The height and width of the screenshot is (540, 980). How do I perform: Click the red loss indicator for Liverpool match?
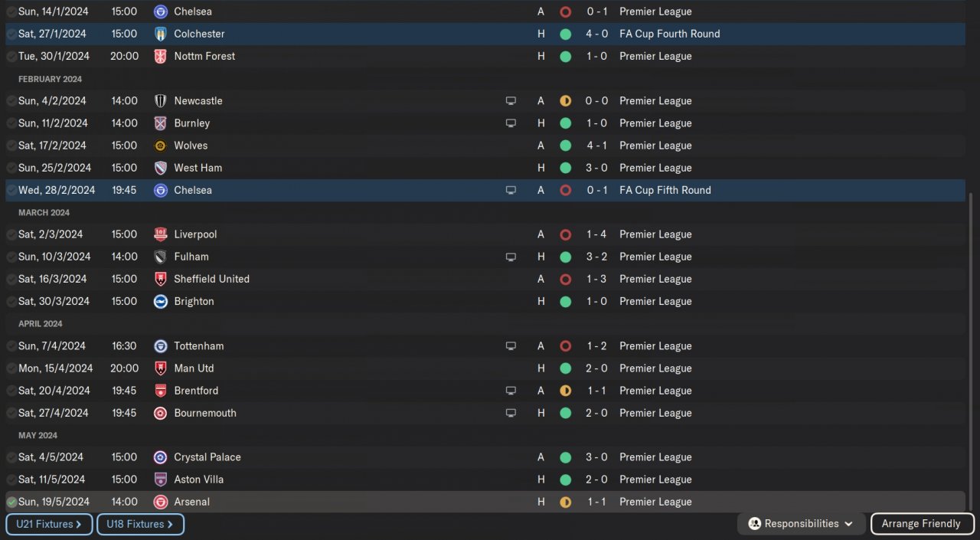[x=565, y=234]
